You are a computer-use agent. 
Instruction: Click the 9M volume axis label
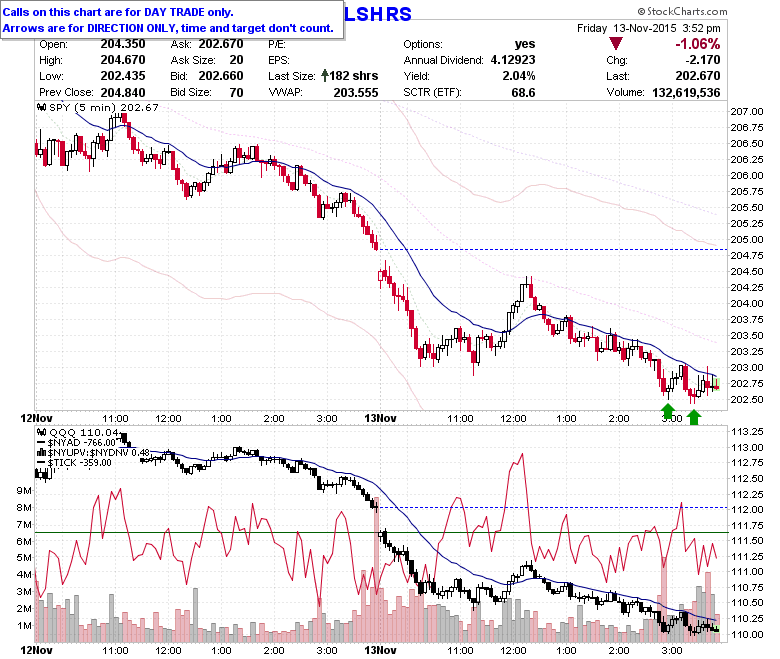tap(24, 490)
